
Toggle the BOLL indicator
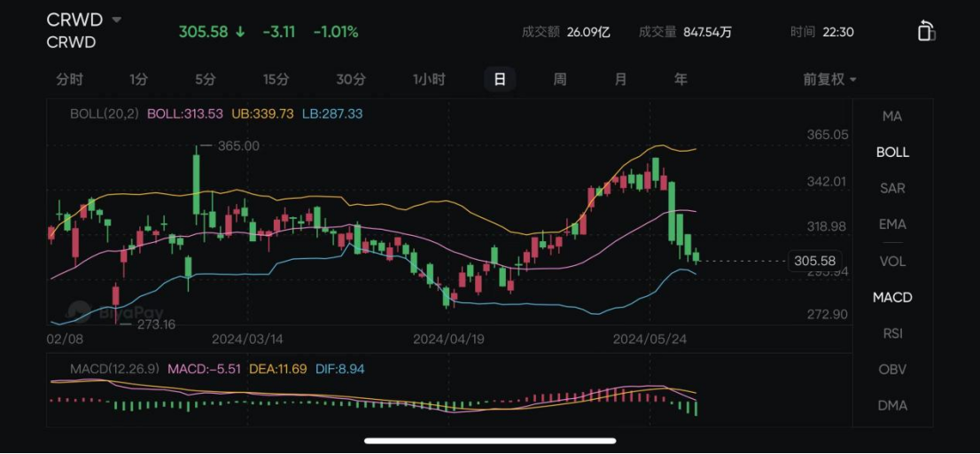pyautogui.click(x=892, y=153)
